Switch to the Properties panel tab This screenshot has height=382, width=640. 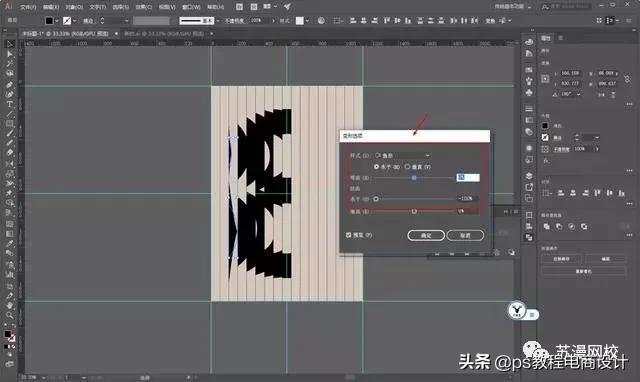(546, 38)
